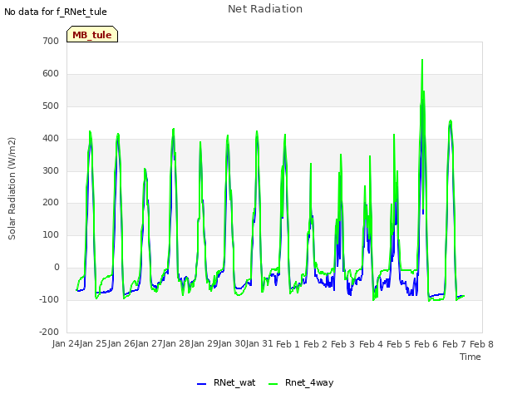Click the Feb 8 x-axis date label
Viewport: 532px width, 399px height.
[481, 344]
